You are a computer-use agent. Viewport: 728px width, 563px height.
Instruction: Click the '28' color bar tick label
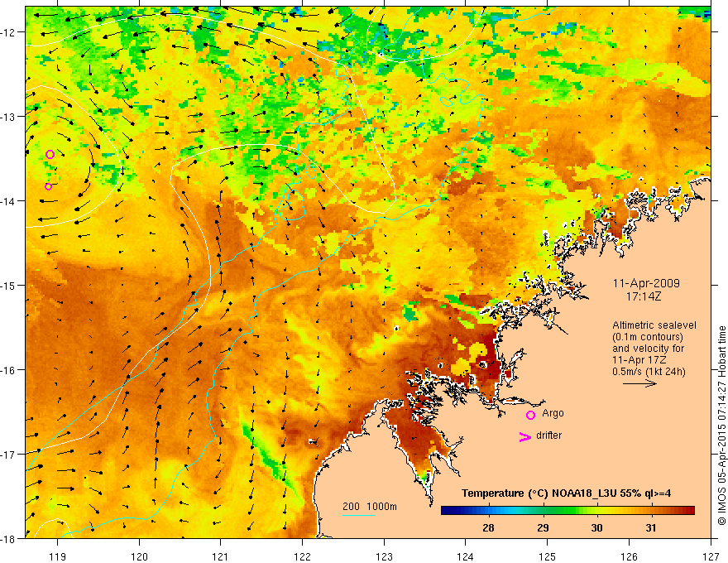coord(488,527)
